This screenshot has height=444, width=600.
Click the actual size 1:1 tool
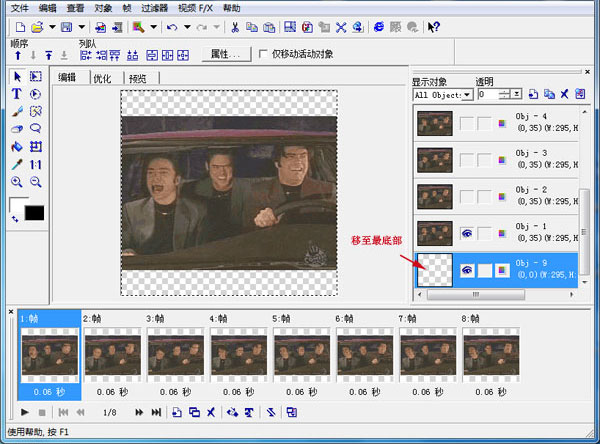(x=36, y=165)
